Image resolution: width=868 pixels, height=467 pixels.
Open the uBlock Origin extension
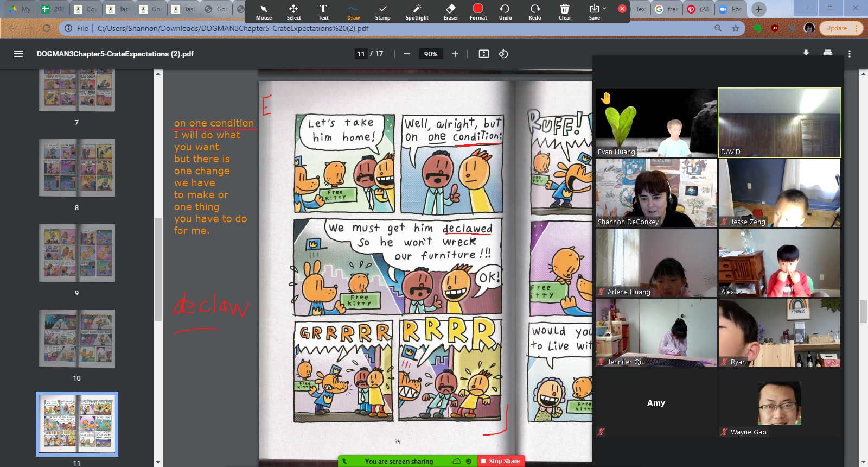click(x=775, y=28)
